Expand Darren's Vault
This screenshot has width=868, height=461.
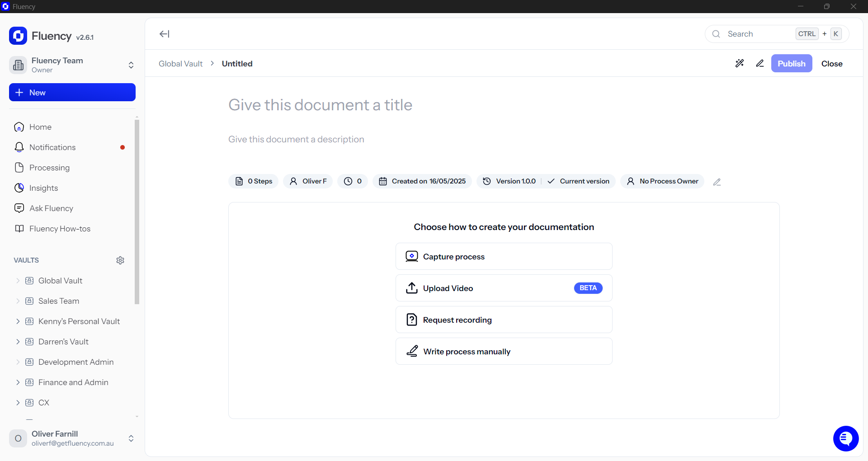(18, 342)
